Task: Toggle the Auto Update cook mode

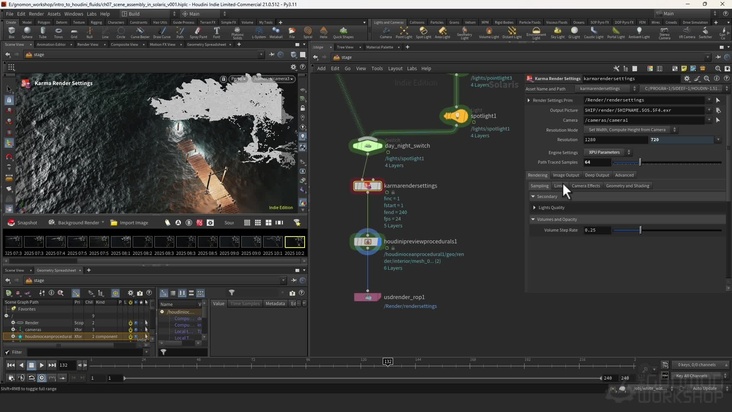Action: pyautogui.click(x=704, y=388)
